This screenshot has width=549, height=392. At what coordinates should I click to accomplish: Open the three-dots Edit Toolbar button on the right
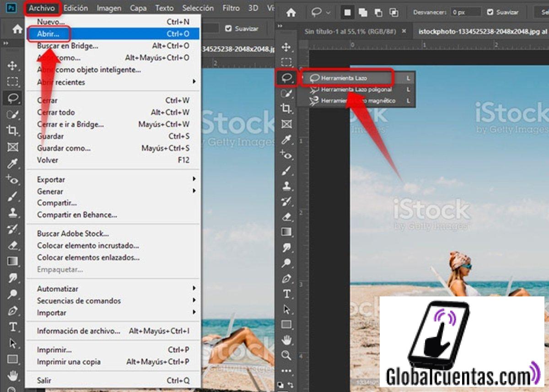point(286,371)
